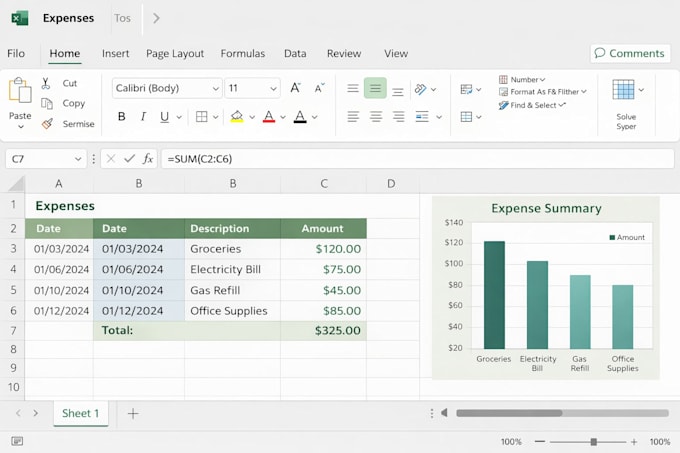Select the Sheet 1 tab
Image resolution: width=680 pixels, height=453 pixels.
(x=81, y=413)
